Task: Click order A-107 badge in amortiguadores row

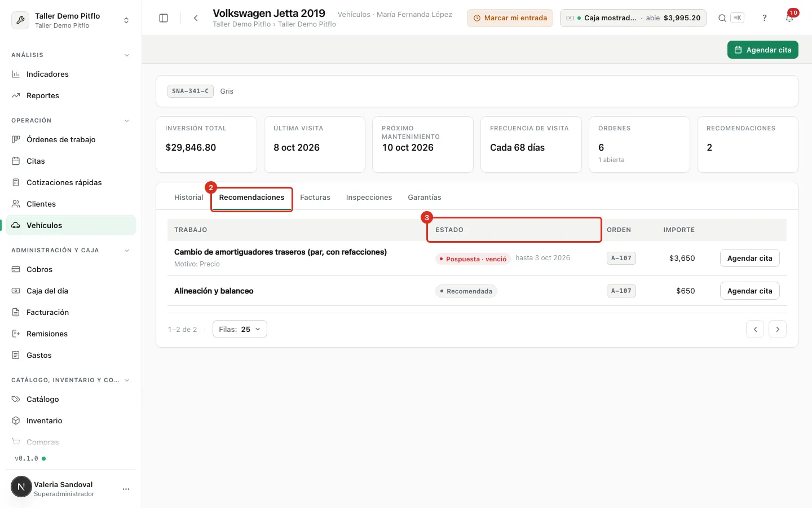Action: click(x=621, y=258)
